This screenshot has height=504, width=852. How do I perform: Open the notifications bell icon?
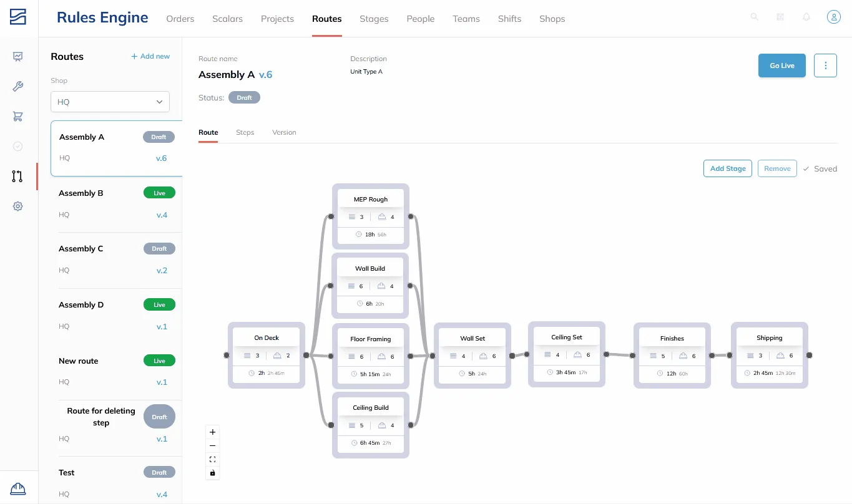[x=806, y=17]
